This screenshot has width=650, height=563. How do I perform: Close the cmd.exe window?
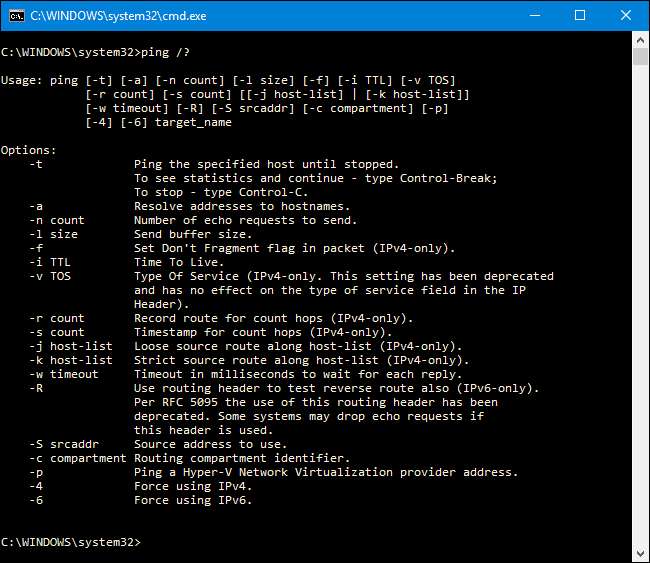[x=626, y=16]
